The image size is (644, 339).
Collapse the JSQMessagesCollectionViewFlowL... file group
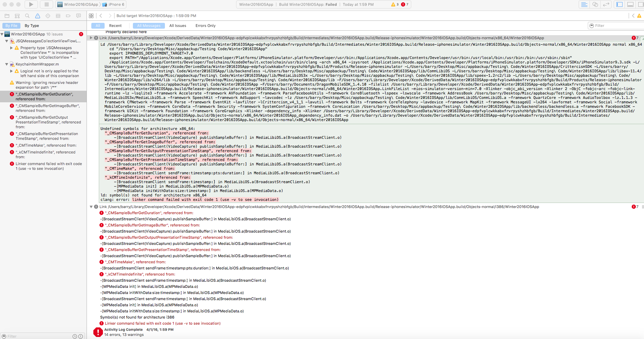[6, 41]
